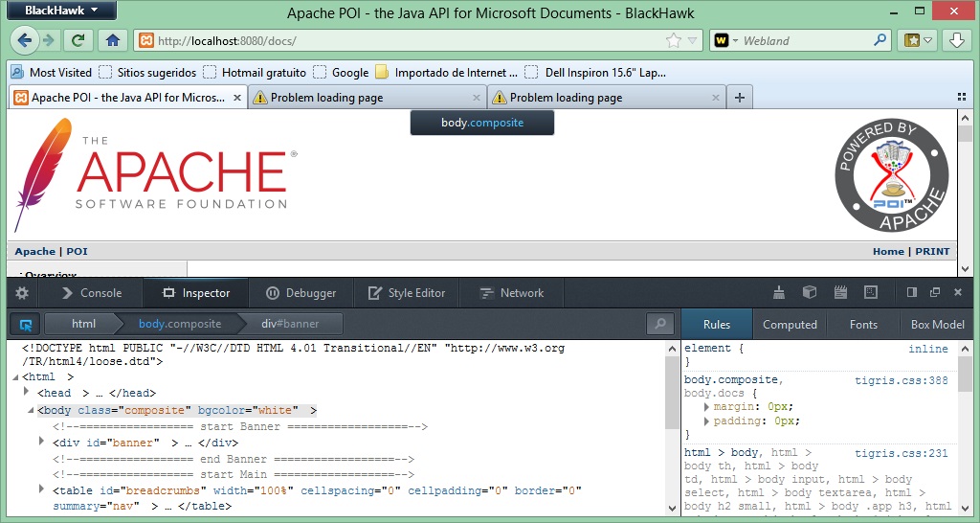Click the inspector search HTML magnifier
This screenshot has height=523, width=980.
[660, 324]
